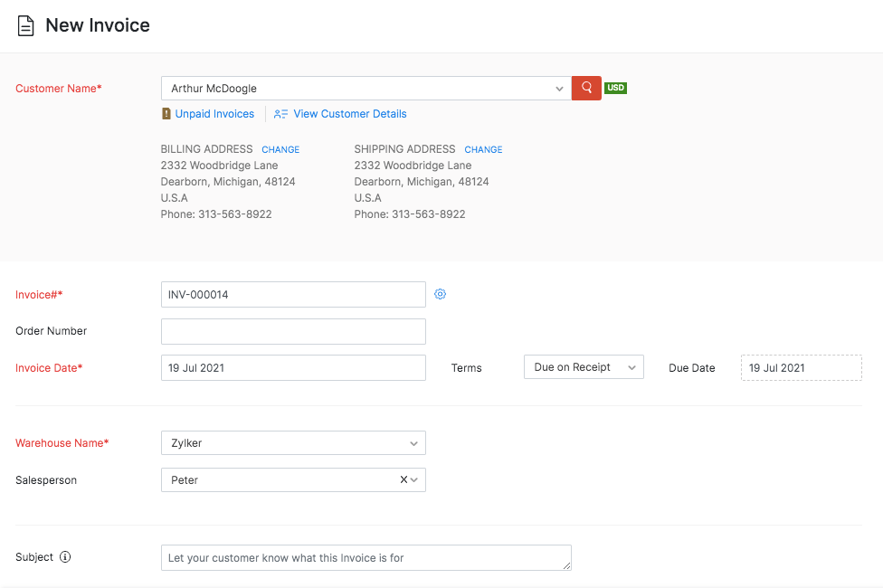Open the Terms dropdown showing Due on Receipt

(x=584, y=366)
